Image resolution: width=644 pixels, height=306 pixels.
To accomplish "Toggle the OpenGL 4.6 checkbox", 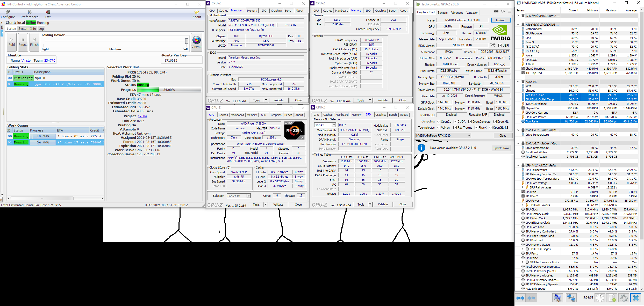I will click(491, 128).
